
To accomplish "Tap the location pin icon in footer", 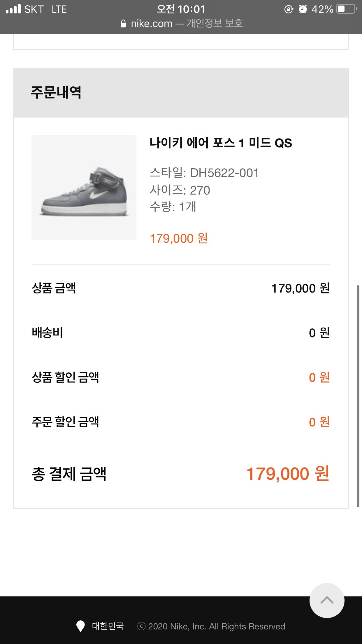I will pos(80,626).
